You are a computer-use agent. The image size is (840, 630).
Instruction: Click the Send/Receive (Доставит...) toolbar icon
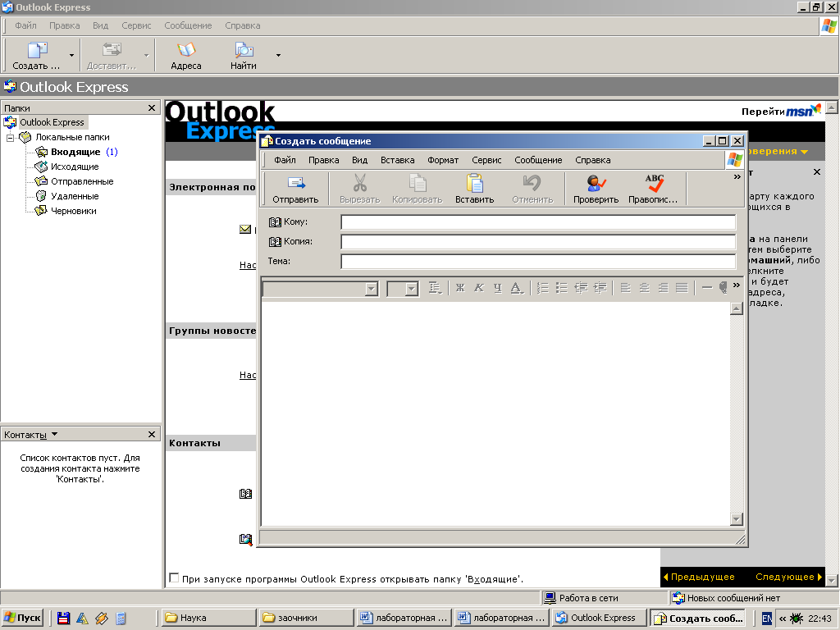[x=112, y=50]
